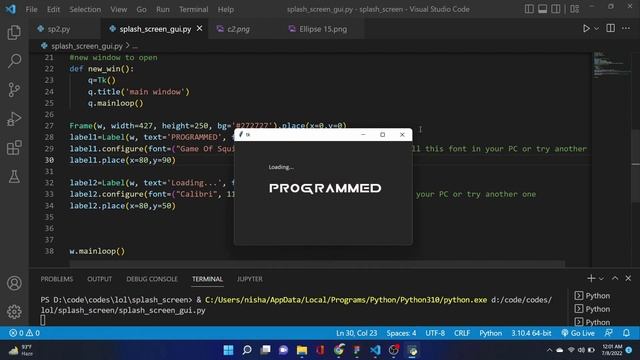Create a new terminal with plus icon

coord(591,278)
